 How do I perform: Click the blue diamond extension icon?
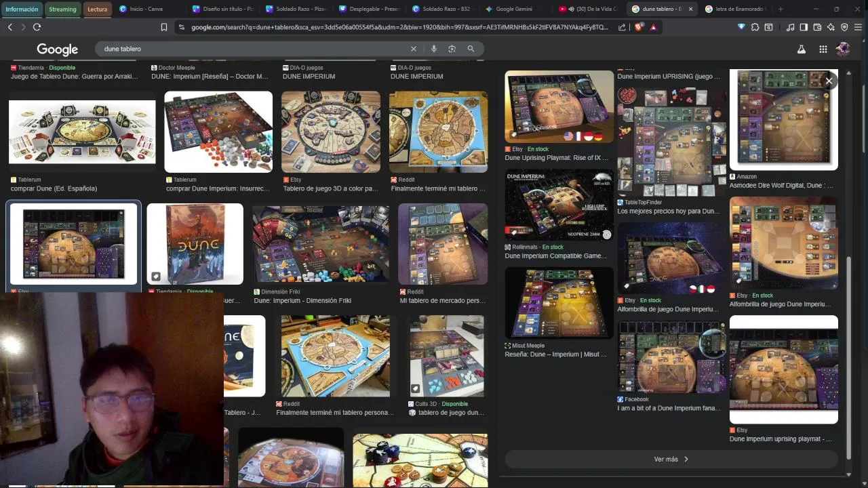coord(741,27)
